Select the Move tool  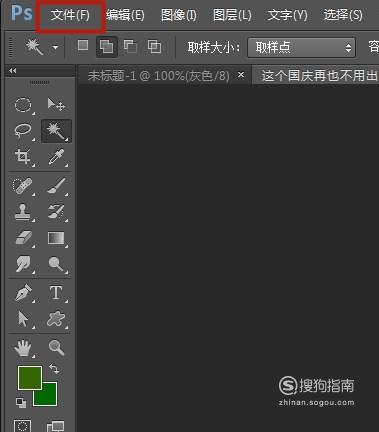tap(56, 105)
